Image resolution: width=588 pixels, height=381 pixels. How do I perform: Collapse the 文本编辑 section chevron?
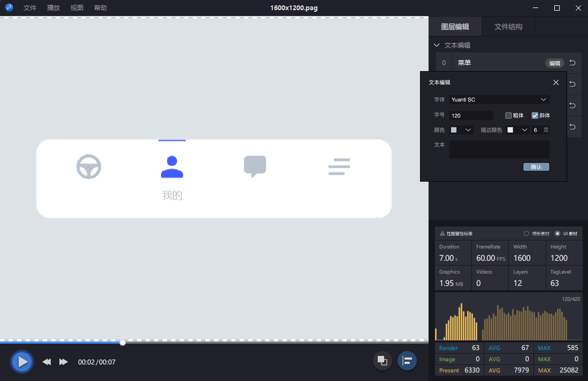point(437,45)
